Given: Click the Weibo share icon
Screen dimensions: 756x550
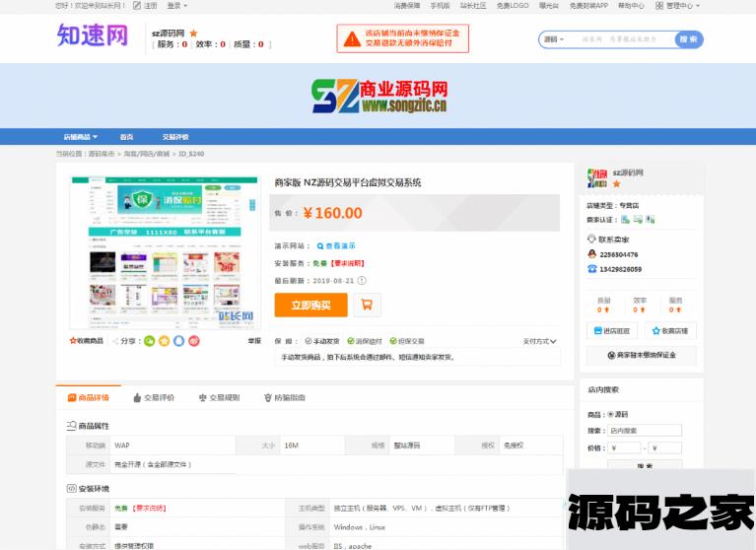Looking at the screenshot, I should 193,341.
